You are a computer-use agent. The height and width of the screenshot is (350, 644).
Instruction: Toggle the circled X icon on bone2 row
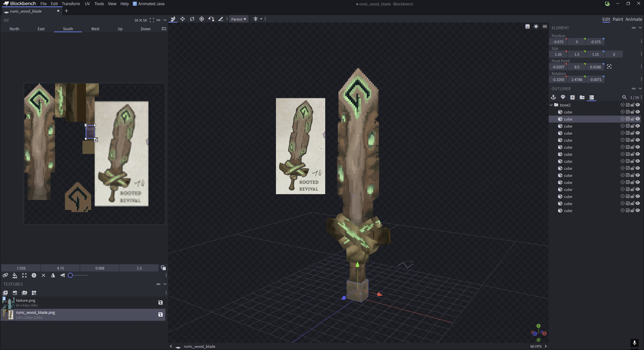point(622,105)
